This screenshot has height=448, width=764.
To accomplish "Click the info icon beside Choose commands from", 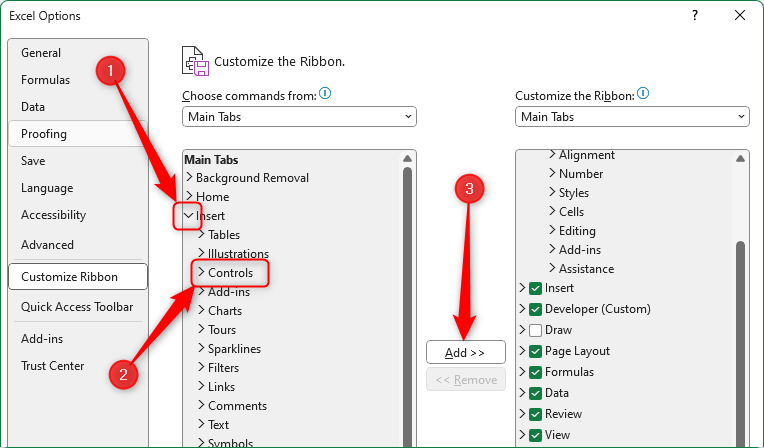I will [325, 93].
